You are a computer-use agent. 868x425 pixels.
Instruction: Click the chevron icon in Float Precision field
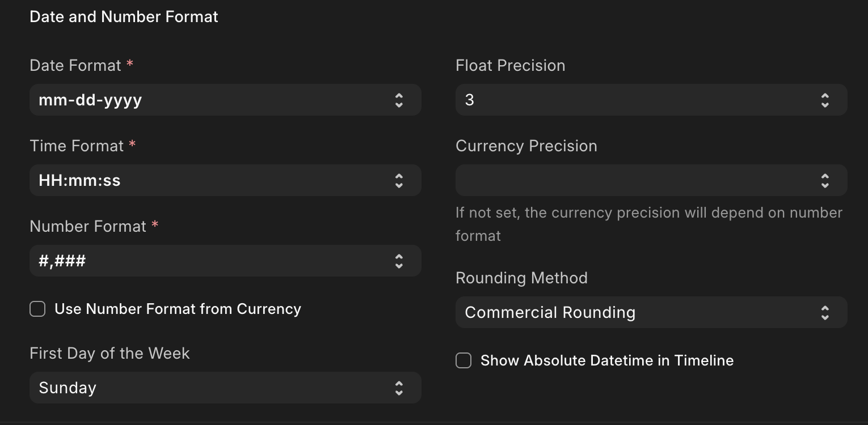click(x=825, y=100)
